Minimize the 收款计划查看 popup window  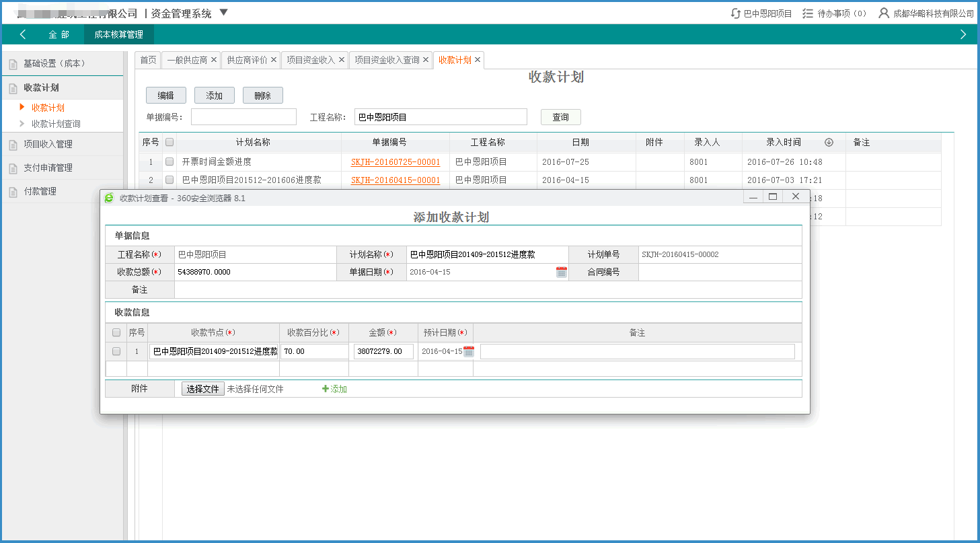click(x=753, y=196)
